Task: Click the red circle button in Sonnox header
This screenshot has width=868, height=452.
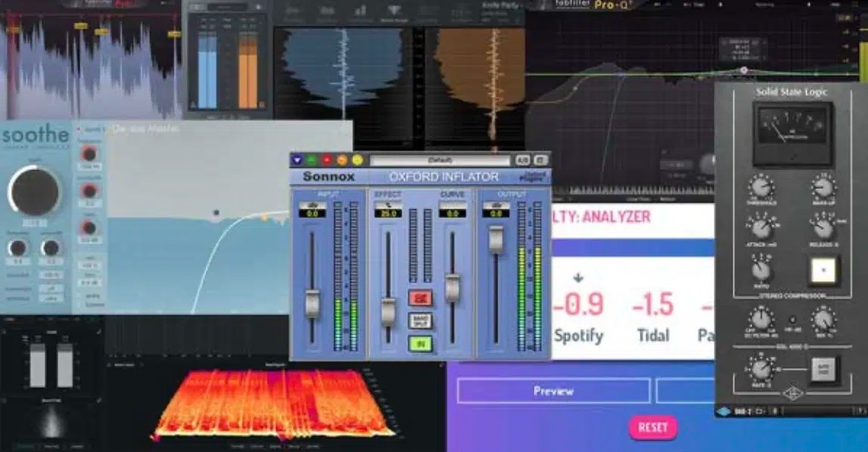Action: [x=327, y=160]
